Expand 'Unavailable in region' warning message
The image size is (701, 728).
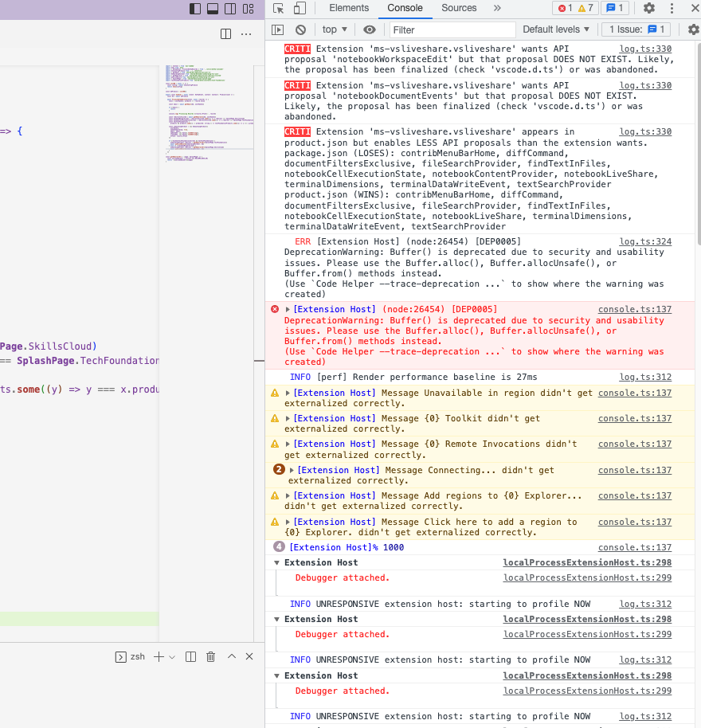coord(288,393)
